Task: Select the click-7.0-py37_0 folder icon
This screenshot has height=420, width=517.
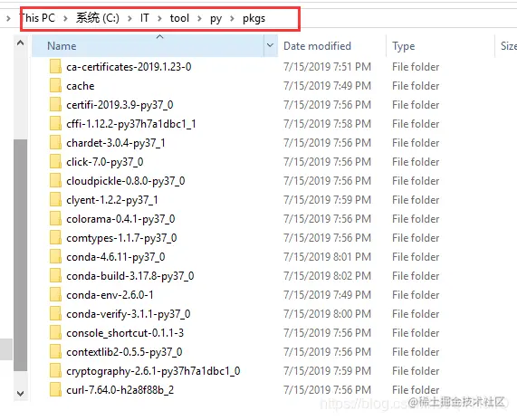Action: coord(55,161)
